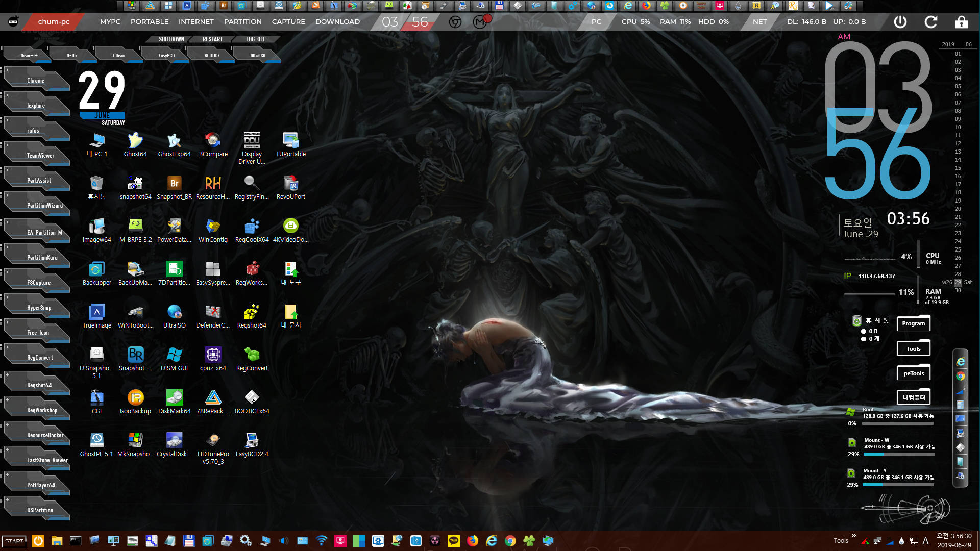Launch cpuz_x64 desktop icon
Image resolution: width=980 pixels, height=551 pixels.
(213, 359)
